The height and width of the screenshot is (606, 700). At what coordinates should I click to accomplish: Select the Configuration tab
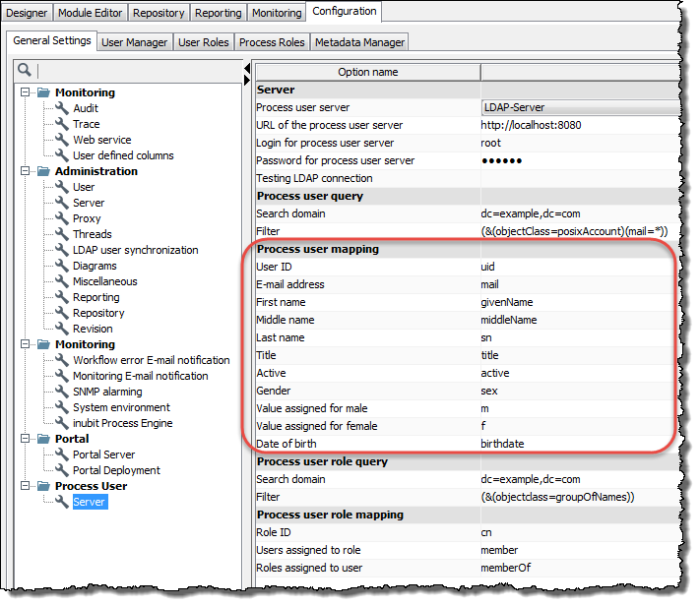click(x=345, y=11)
